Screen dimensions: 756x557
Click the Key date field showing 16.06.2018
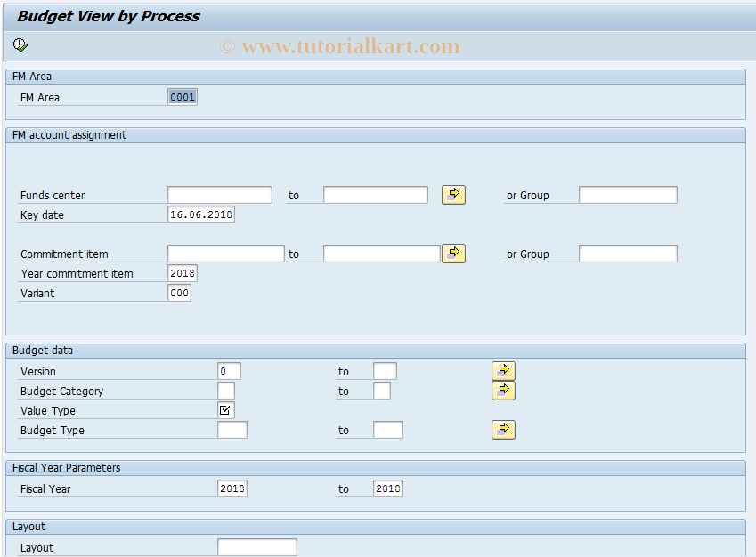201,214
